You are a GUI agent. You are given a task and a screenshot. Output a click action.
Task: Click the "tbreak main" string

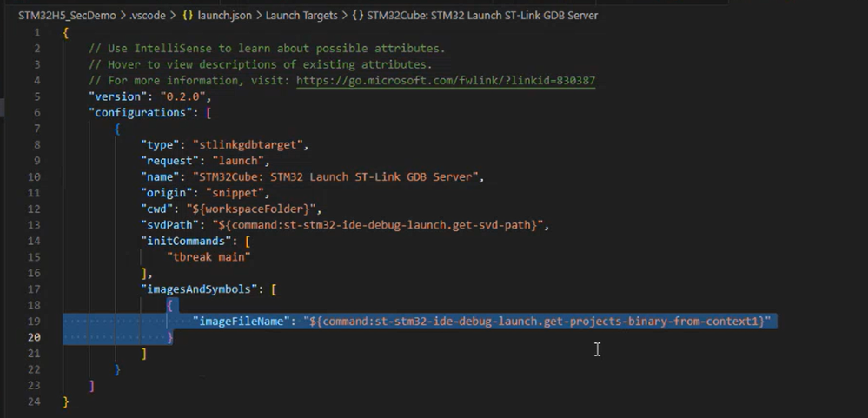click(209, 257)
